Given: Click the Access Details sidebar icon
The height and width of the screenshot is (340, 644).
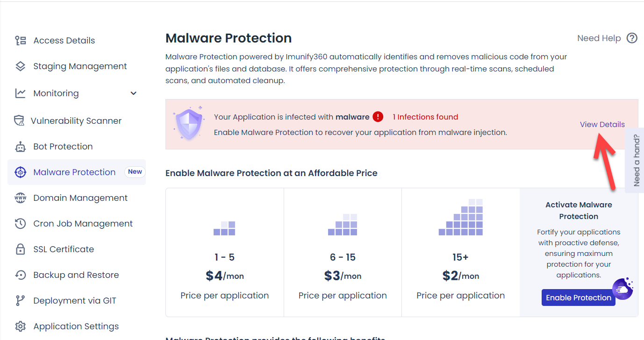Looking at the screenshot, I should pyautogui.click(x=20, y=41).
